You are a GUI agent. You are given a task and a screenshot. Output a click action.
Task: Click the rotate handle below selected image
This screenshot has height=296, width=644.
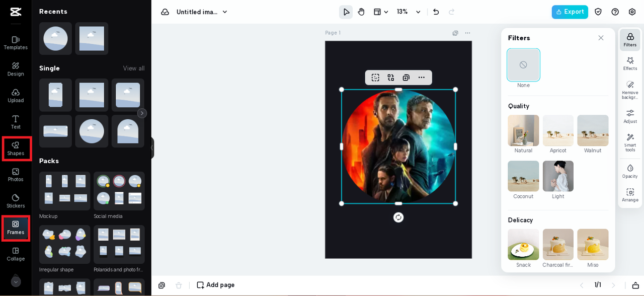pos(398,217)
